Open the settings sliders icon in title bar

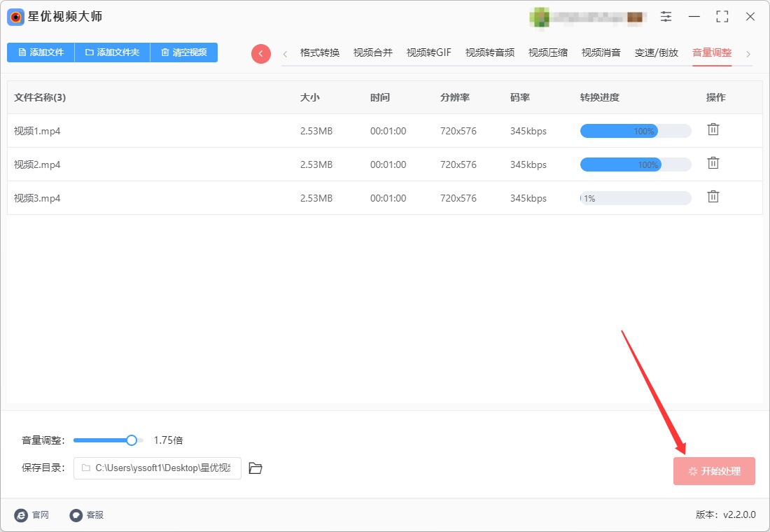pos(666,16)
